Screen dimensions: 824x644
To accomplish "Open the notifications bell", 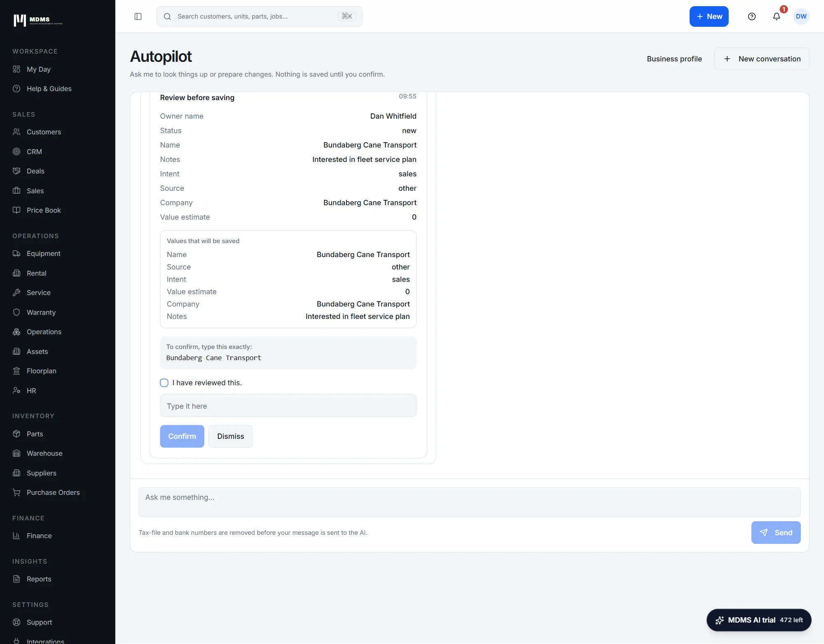I will pos(777,16).
